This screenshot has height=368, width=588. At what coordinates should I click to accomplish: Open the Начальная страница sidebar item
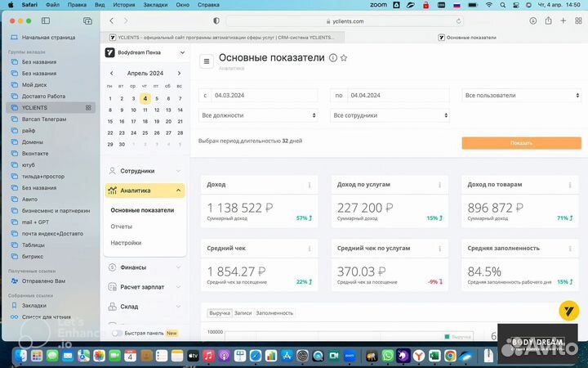51,38
